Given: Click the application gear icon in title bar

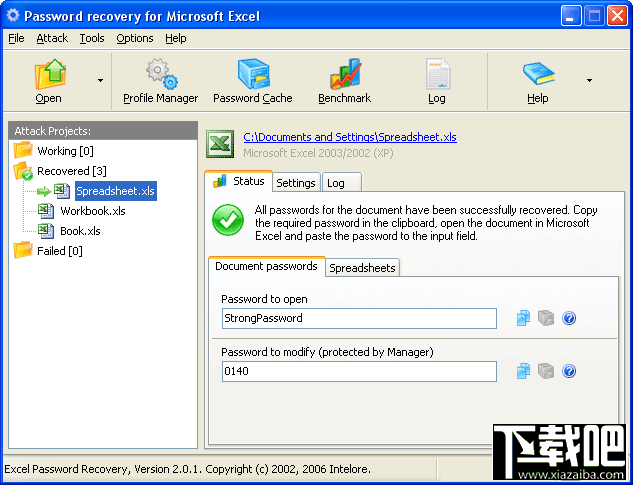Looking at the screenshot, I should click(x=13, y=16).
